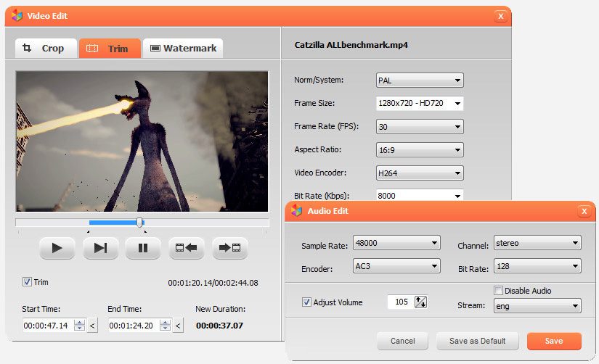Screen dimensions: 599x364
Task: Click the New Duration value 00:00:37.07
Action: 219,326
